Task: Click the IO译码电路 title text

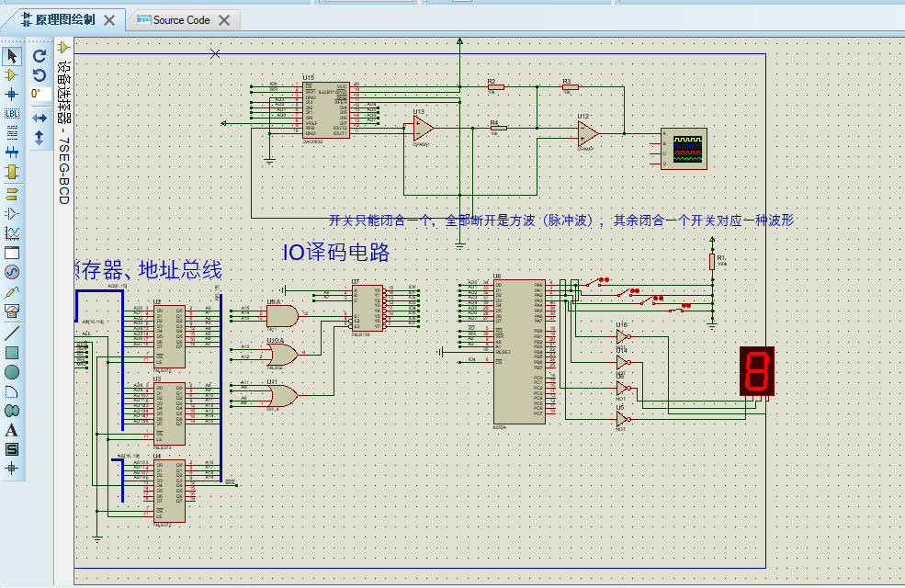Action: pos(336,252)
